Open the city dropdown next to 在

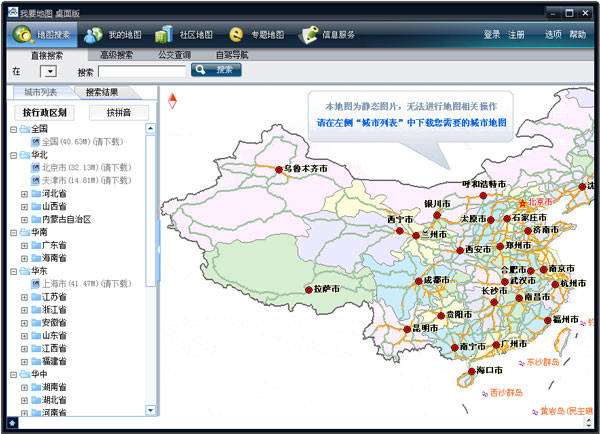[49, 72]
